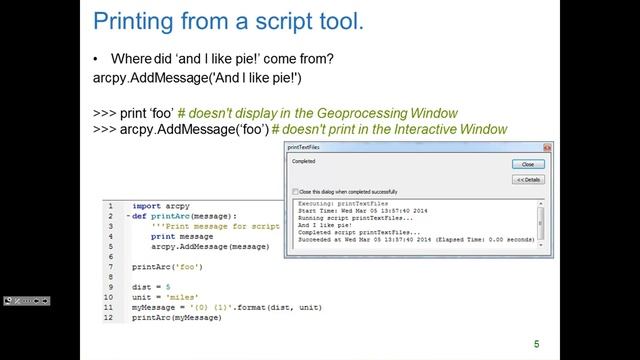Viewport: 640px width, 360px height.
Task: Click the green comment 'doesn't print in the Interactive Window'
Action: [x=389, y=129]
